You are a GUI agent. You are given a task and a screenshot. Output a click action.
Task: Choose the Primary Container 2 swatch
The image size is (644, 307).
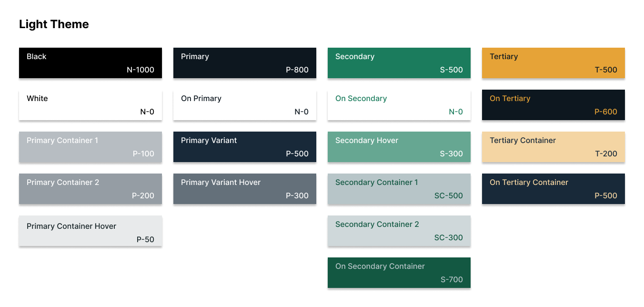coord(91,189)
